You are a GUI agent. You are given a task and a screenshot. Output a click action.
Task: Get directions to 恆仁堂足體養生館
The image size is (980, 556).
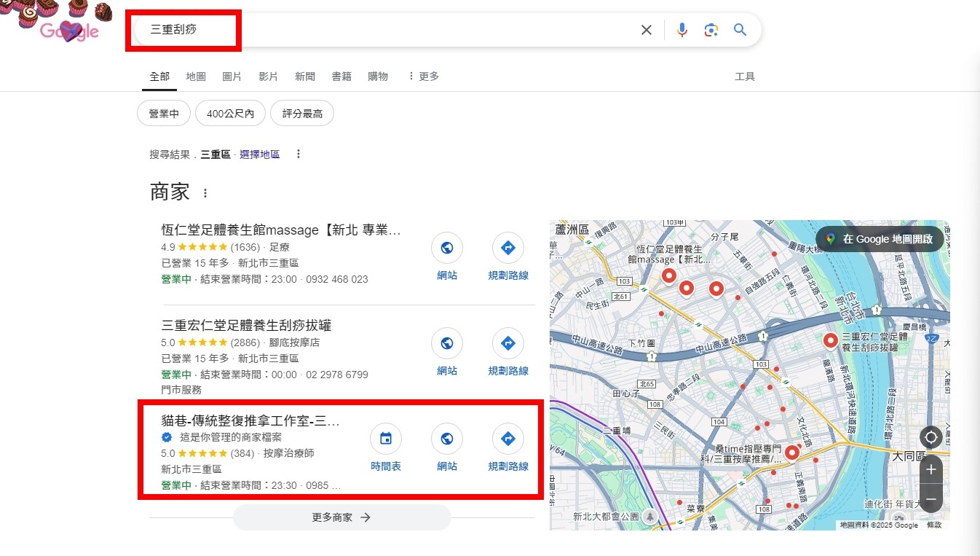pos(508,257)
